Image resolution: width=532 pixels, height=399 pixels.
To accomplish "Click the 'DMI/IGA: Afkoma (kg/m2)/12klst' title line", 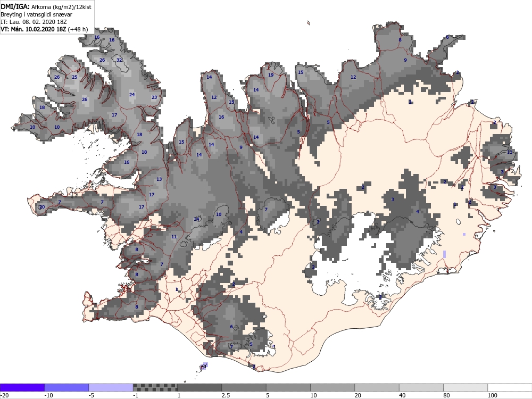I will point(46,6).
